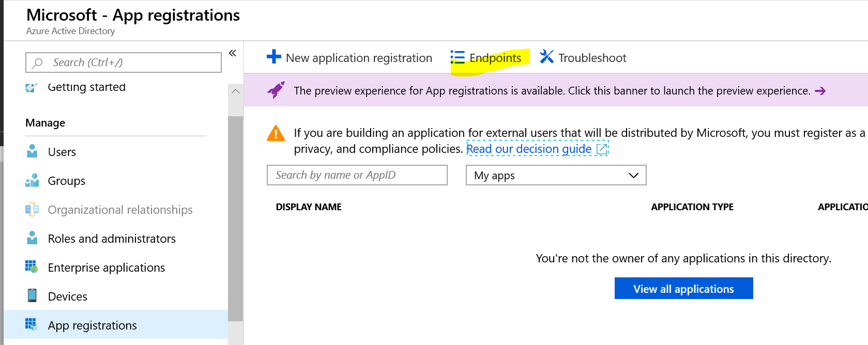The width and height of the screenshot is (868, 345).
Task: Focus Search by name or AppID field
Action: pyautogui.click(x=357, y=175)
